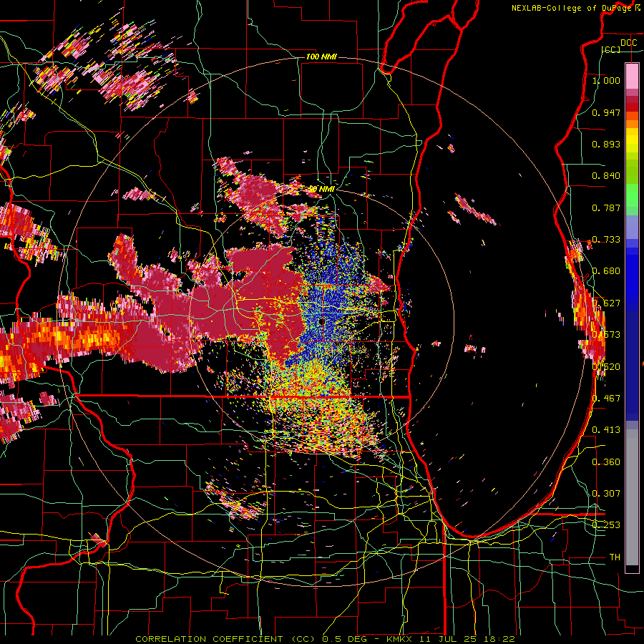Click the 100 NMI range ring label

pos(321,57)
